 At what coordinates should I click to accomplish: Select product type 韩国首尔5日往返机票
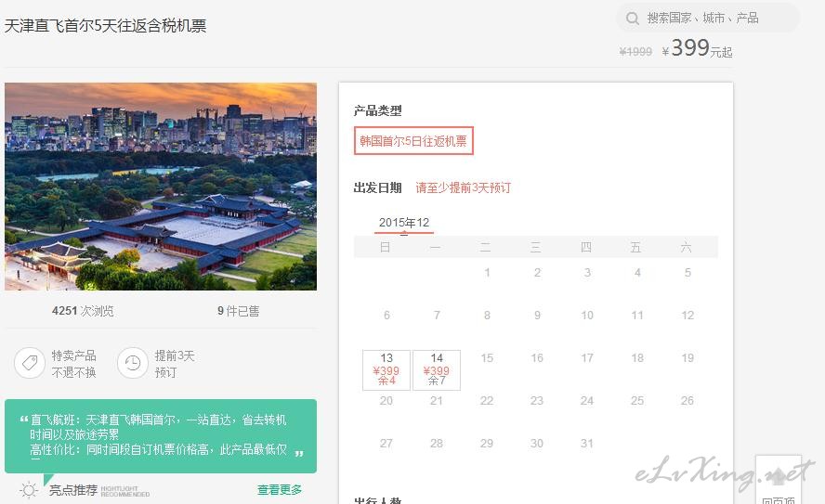(x=413, y=141)
